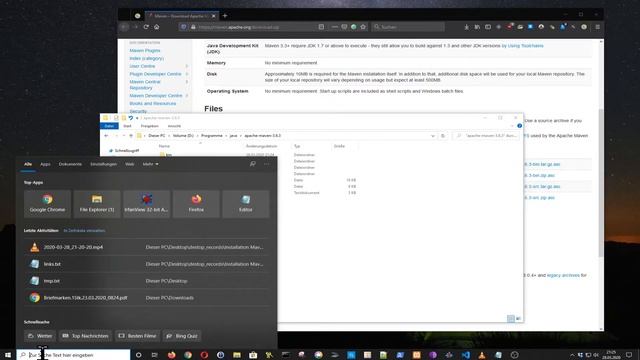Screen dimensions: 640x360
Task: Open the Freigeben tab in Explorer ribbon
Action: (149, 126)
